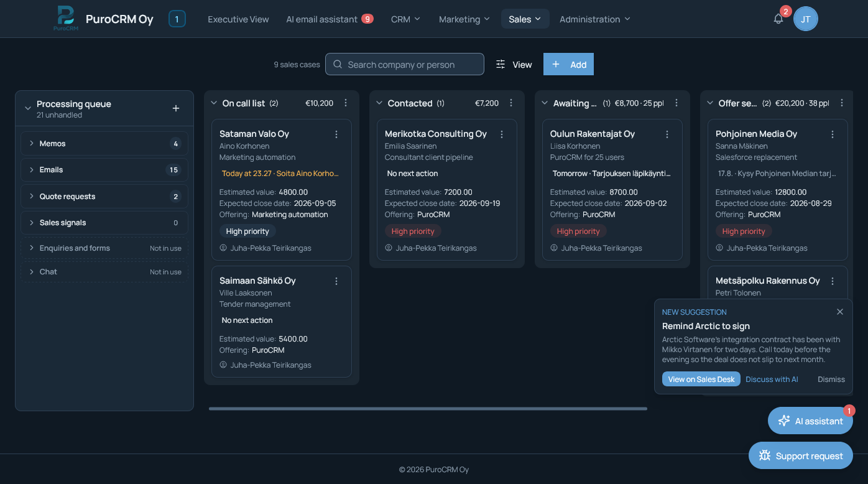The height and width of the screenshot is (484, 868).
Task: Expand the Enquiries and forms section
Action: [104, 248]
